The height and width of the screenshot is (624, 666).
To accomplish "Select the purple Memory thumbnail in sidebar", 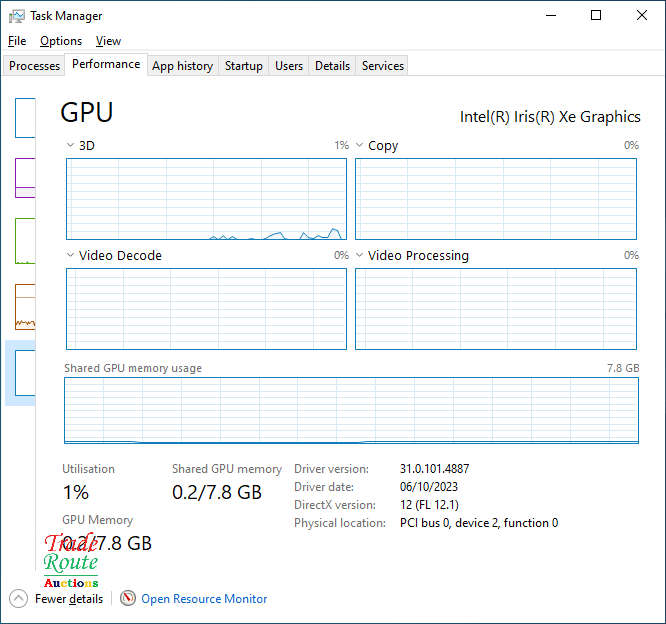I will coord(25,178).
